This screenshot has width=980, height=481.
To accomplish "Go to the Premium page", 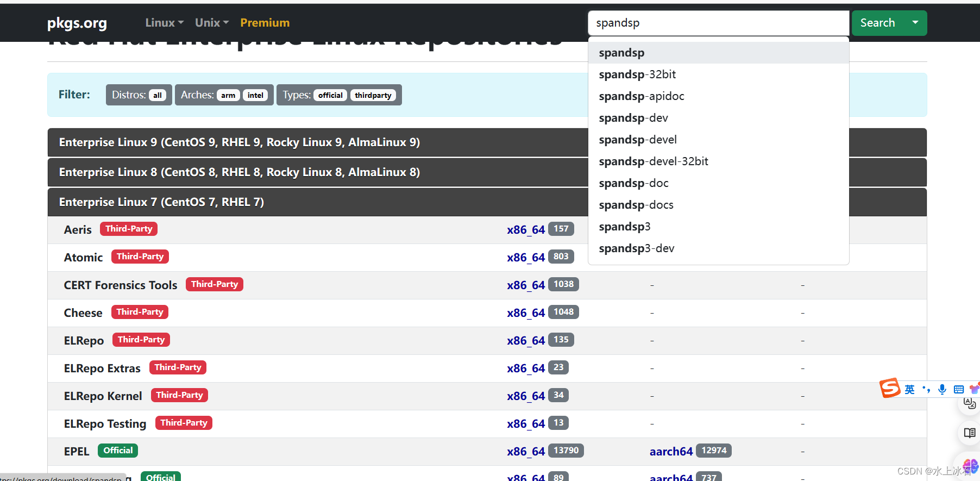I will pos(265,23).
